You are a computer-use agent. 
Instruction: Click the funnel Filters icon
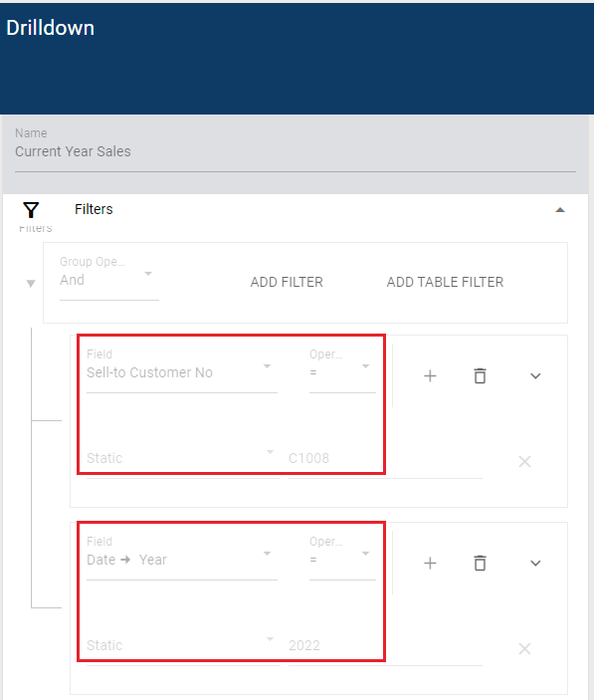[31, 210]
